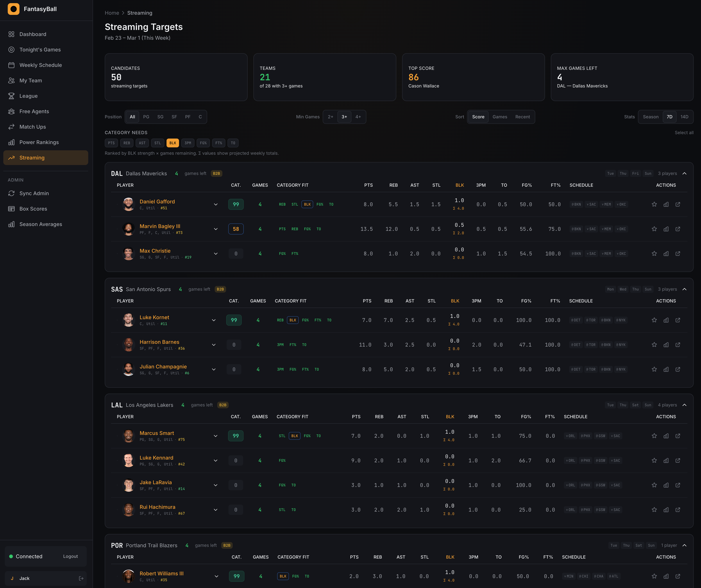The image size is (701, 588).
Task: Click the Sync Admin icon
Action: pos(11,193)
